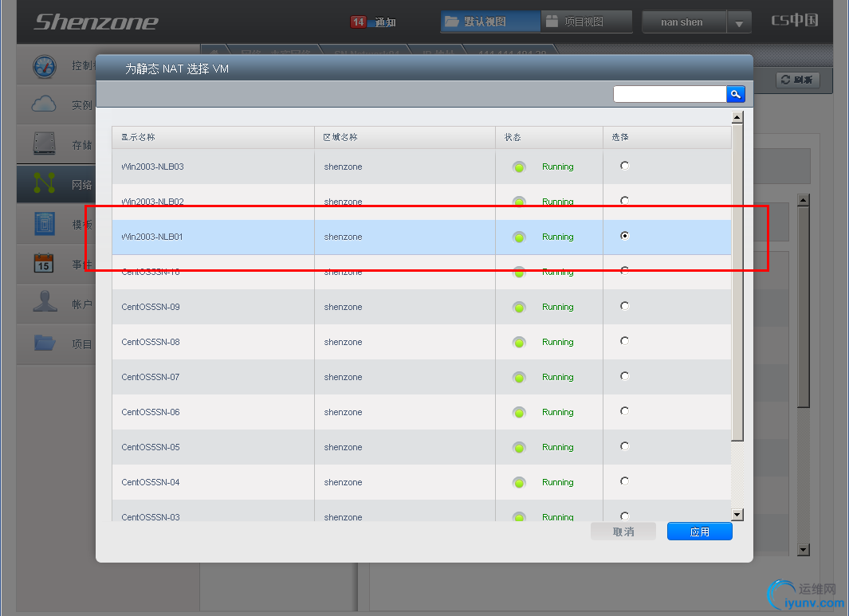Click the 应用 apply button
This screenshot has height=616, width=849.
tap(700, 532)
